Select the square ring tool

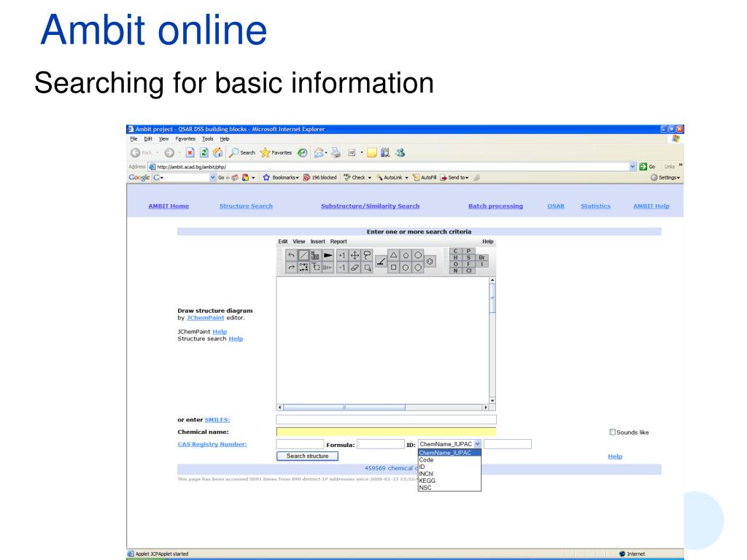click(x=393, y=268)
